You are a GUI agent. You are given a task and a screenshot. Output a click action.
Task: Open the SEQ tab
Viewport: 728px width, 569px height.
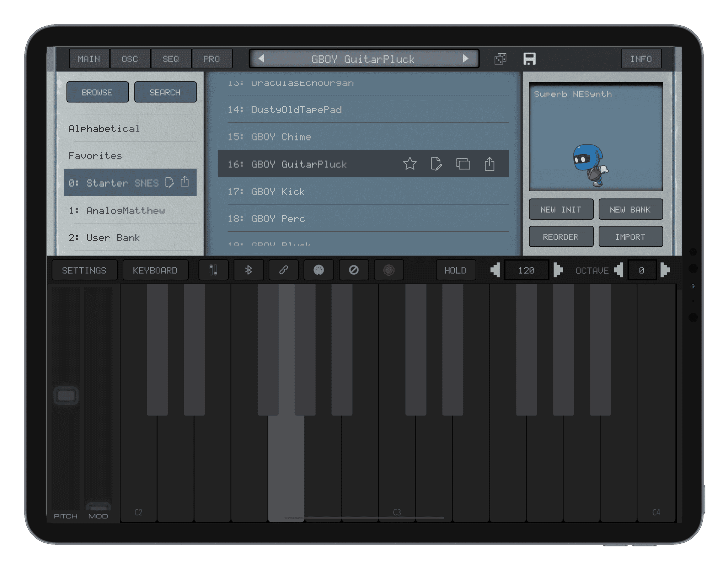coord(171,59)
